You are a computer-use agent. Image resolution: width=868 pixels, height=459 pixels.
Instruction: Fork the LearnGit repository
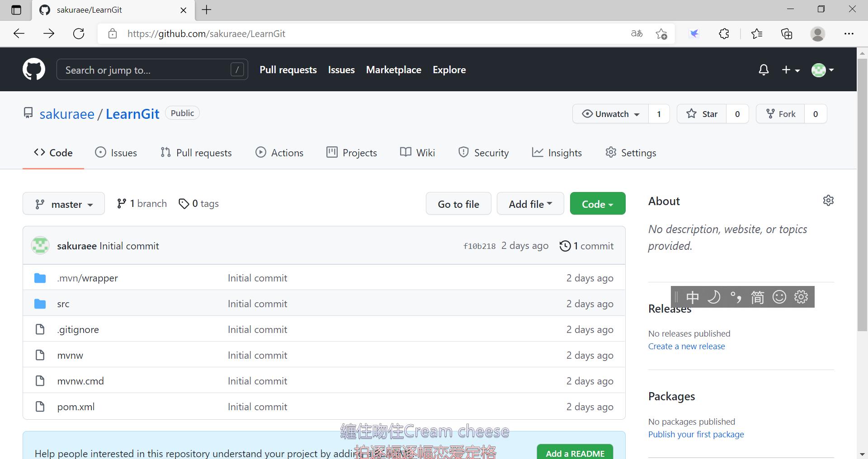[x=780, y=114]
